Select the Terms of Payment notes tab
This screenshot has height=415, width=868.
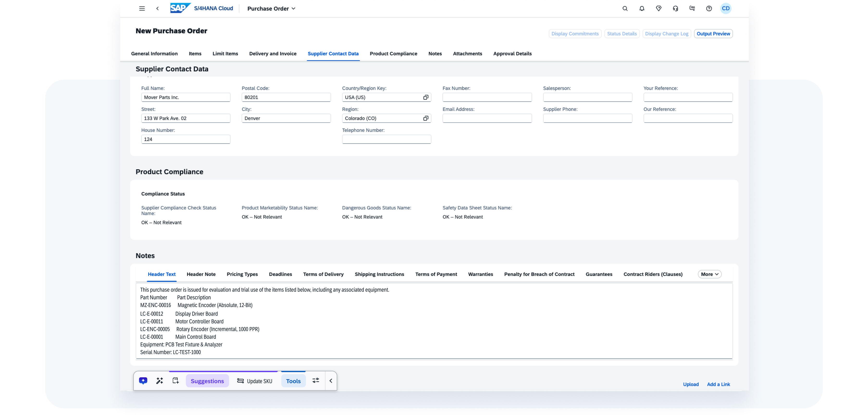436,274
